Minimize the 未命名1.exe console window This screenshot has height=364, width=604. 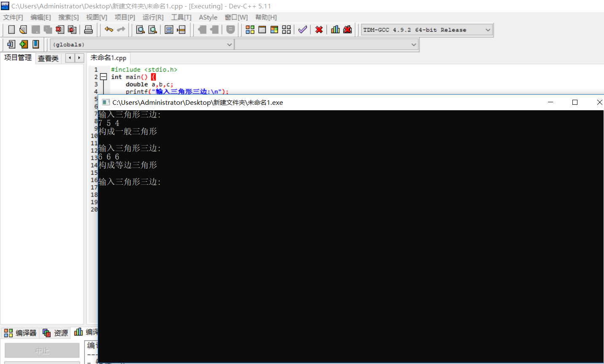pyautogui.click(x=551, y=102)
